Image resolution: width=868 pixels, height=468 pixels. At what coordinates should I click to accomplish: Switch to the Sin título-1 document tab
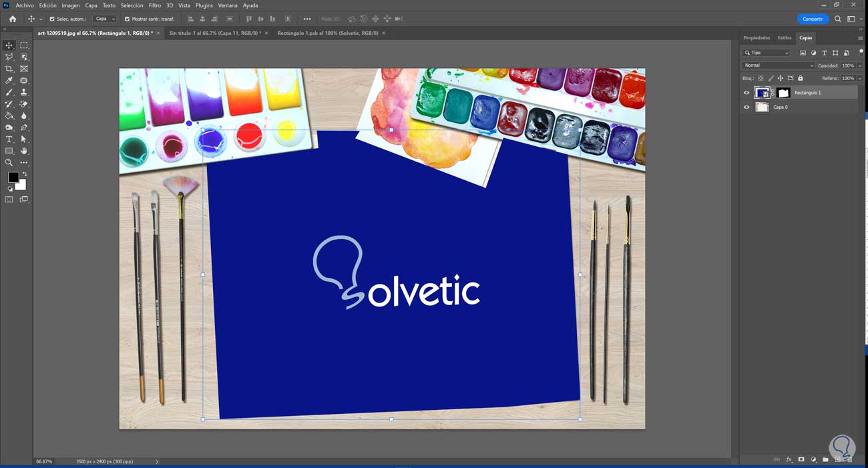(215, 33)
